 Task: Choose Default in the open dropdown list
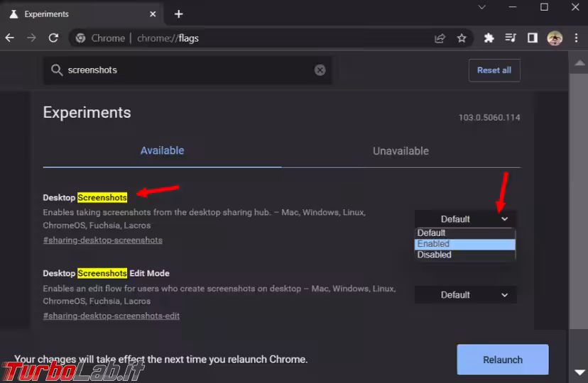coord(465,233)
